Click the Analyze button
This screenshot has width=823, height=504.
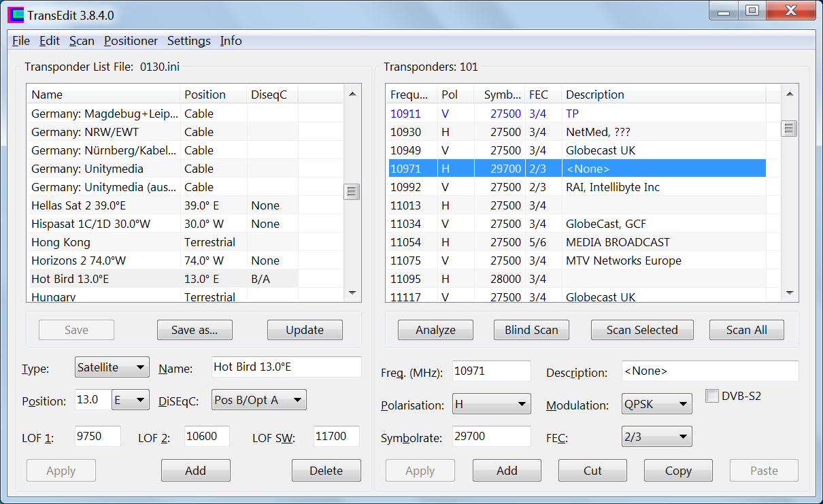pos(435,330)
